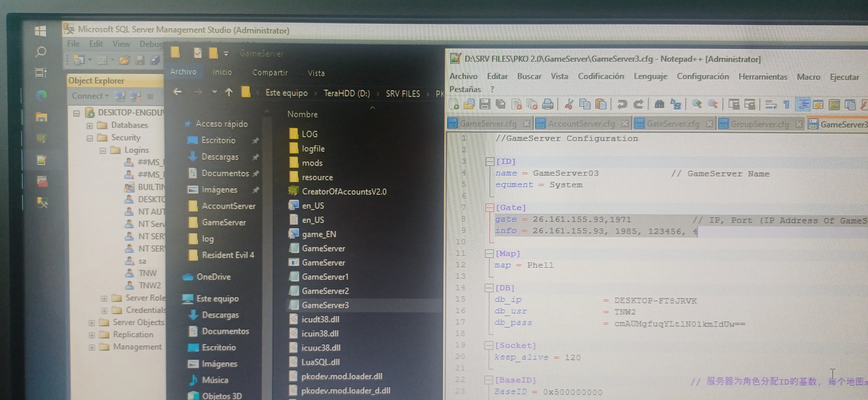Screen dimensions: 868x400
Task: Open the Codificación menu in Notepad++
Action: (x=601, y=76)
